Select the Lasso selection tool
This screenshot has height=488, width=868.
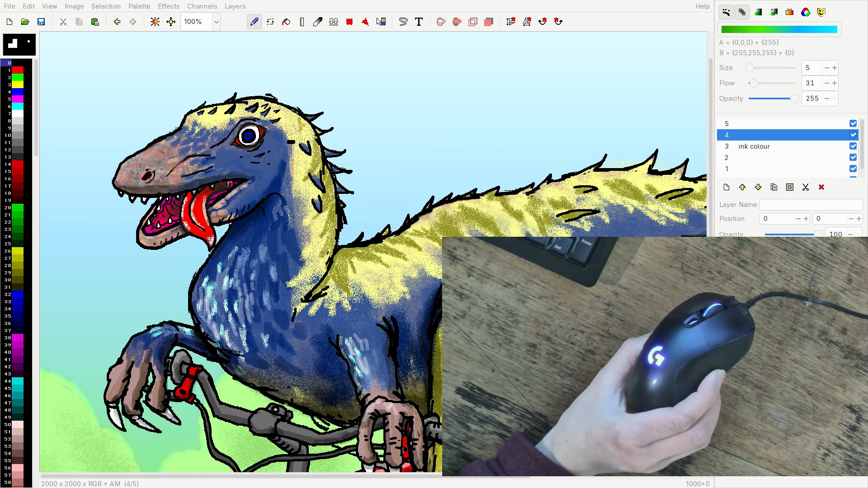403,22
